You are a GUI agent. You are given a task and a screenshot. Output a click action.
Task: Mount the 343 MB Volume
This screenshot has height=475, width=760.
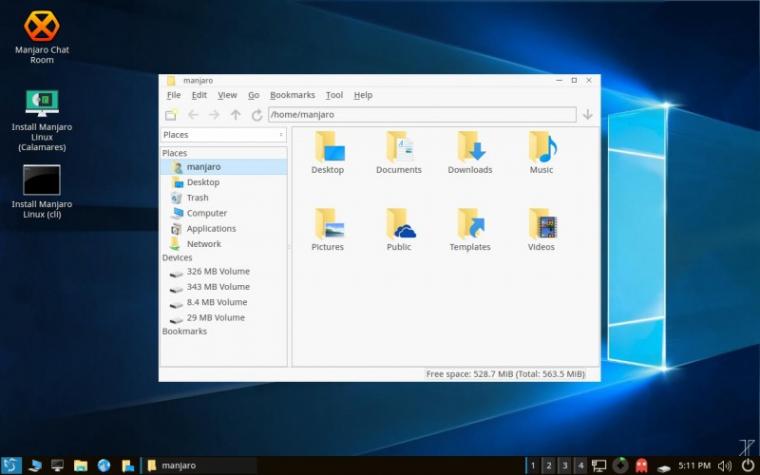pos(223,287)
